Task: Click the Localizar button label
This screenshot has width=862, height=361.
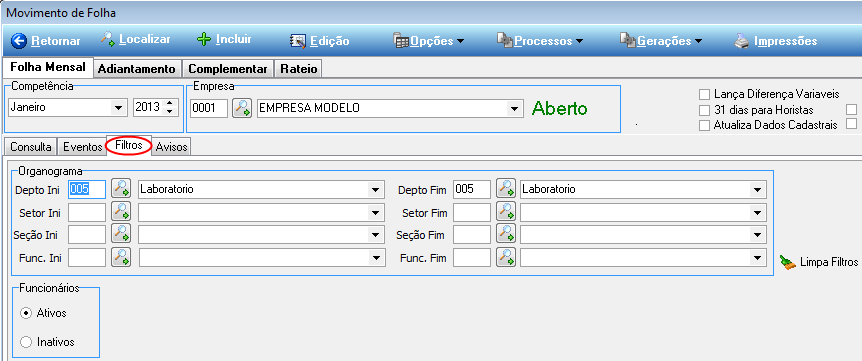Action: click(x=145, y=40)
